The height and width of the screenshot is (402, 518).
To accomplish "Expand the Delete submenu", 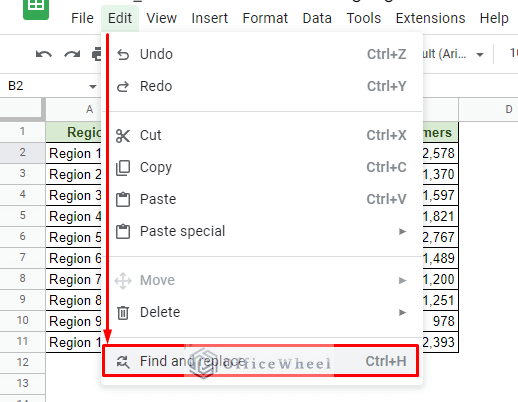I will click(x=262, y=312).
